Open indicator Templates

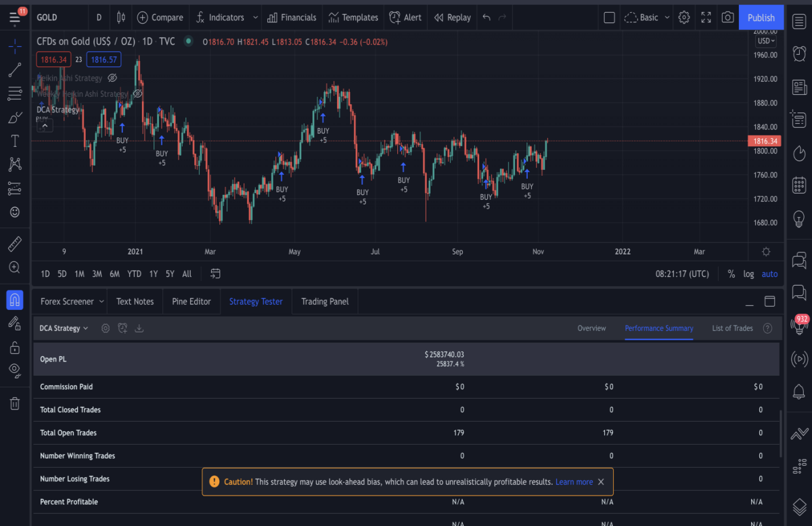(354, 18)
